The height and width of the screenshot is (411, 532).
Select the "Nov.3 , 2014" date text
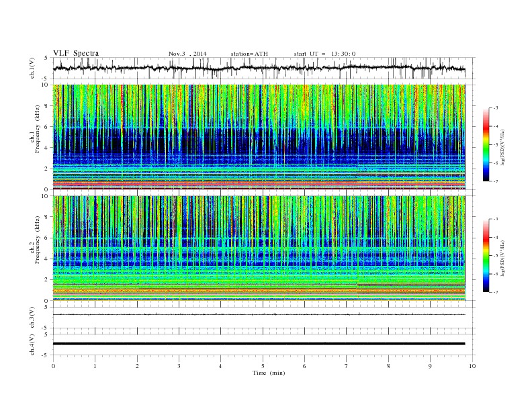click(187, 54)
